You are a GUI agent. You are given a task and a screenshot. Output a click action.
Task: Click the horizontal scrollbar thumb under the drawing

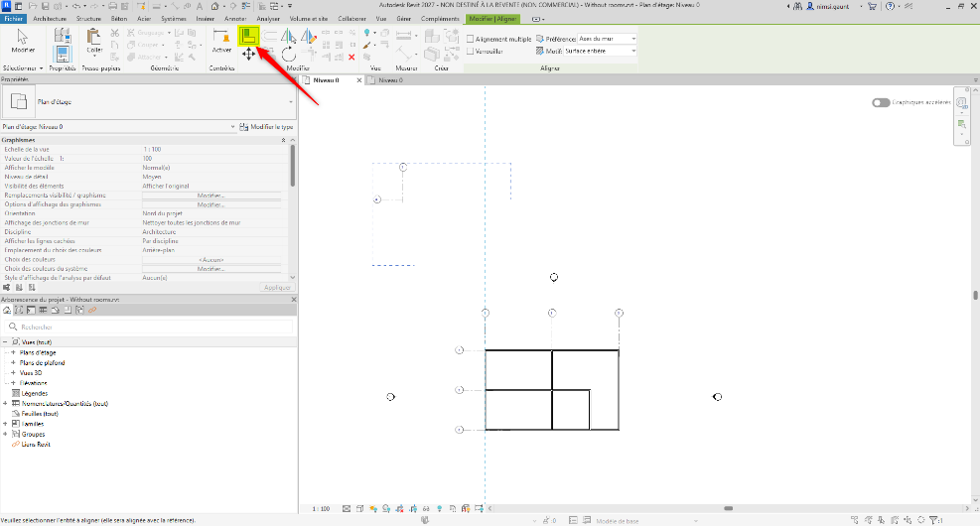(728, 508)
